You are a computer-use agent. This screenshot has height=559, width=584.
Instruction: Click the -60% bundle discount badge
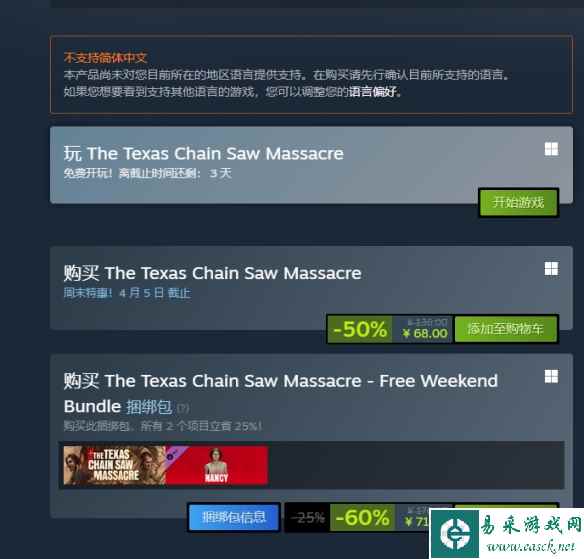362,517
